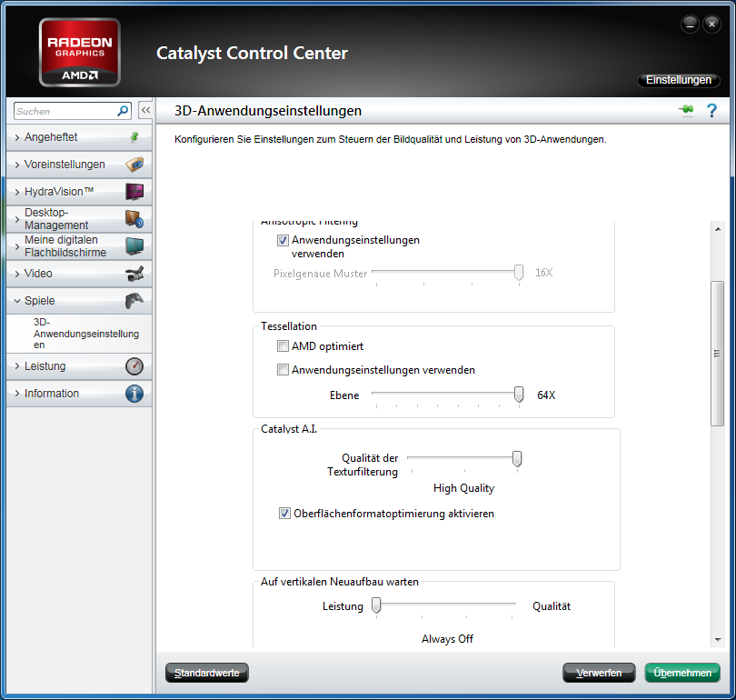Uncheck Anisotropic Anwendungseinstellungen verwenden checkbox
Image resolution: width=736 pixels, height=700 pixels.
(x=283, y=240)
